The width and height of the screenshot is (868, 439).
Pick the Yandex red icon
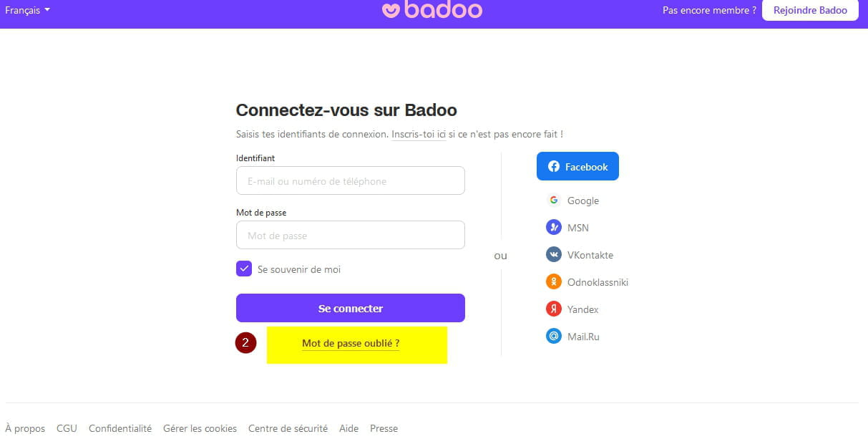(553, 309)
